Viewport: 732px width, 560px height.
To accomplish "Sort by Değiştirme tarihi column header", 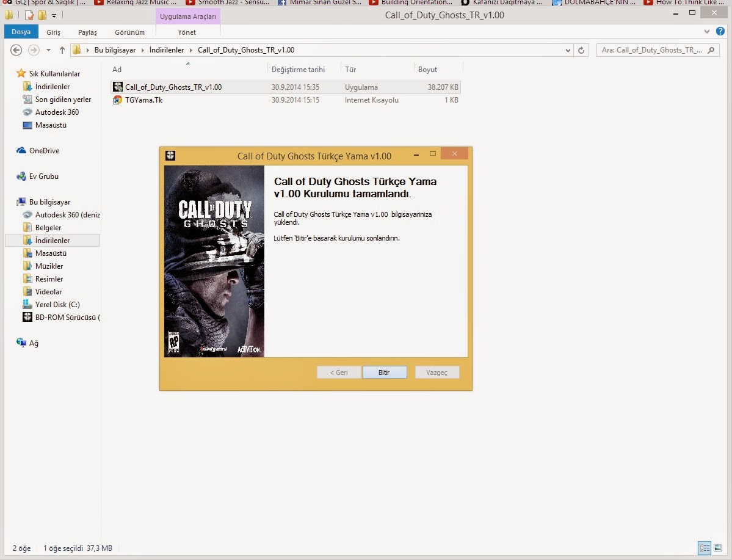I will tap(305, 69).
